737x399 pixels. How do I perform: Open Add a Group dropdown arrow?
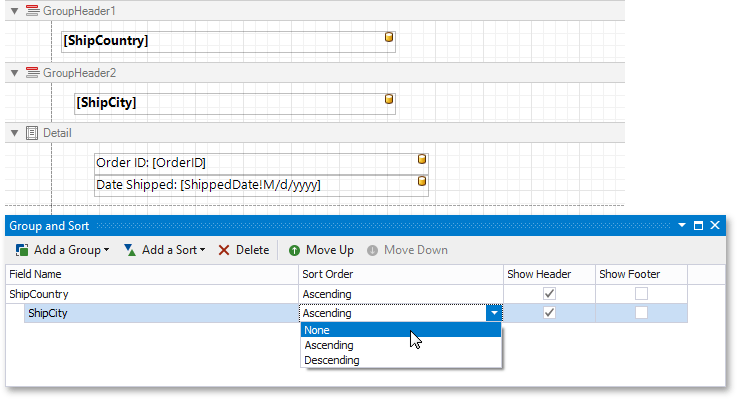pyautogui.click(x=107, y=250)
